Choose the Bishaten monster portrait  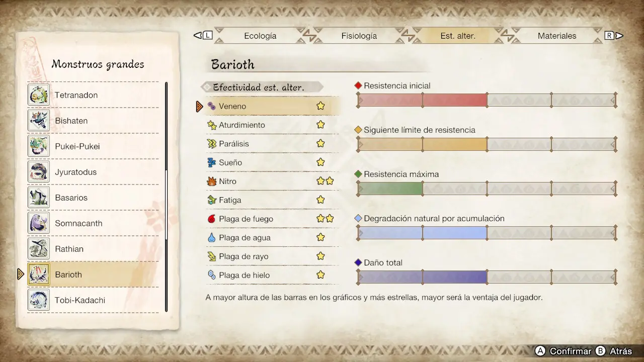click(38, 120)
